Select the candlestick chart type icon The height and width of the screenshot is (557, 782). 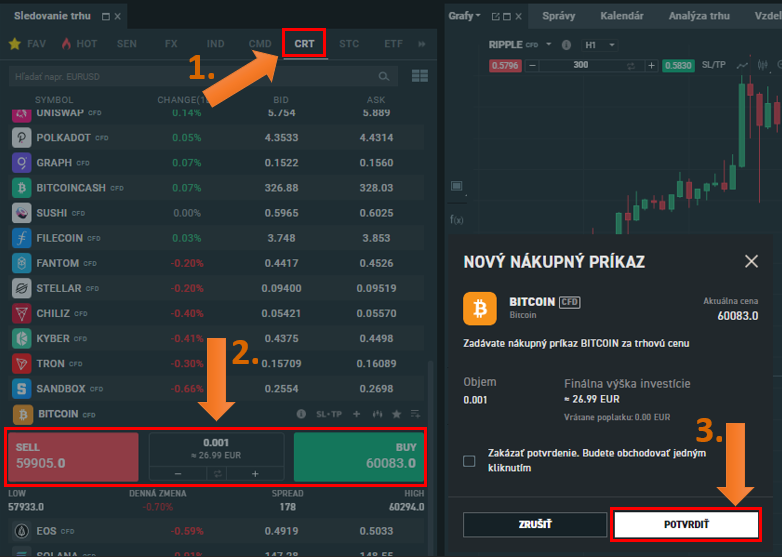762,65
